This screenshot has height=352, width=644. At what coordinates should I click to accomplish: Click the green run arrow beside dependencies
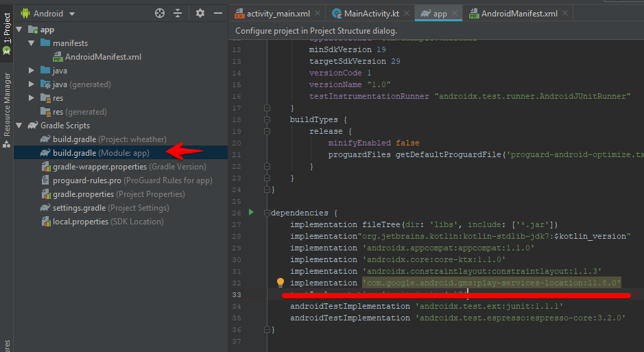point(251,213)
